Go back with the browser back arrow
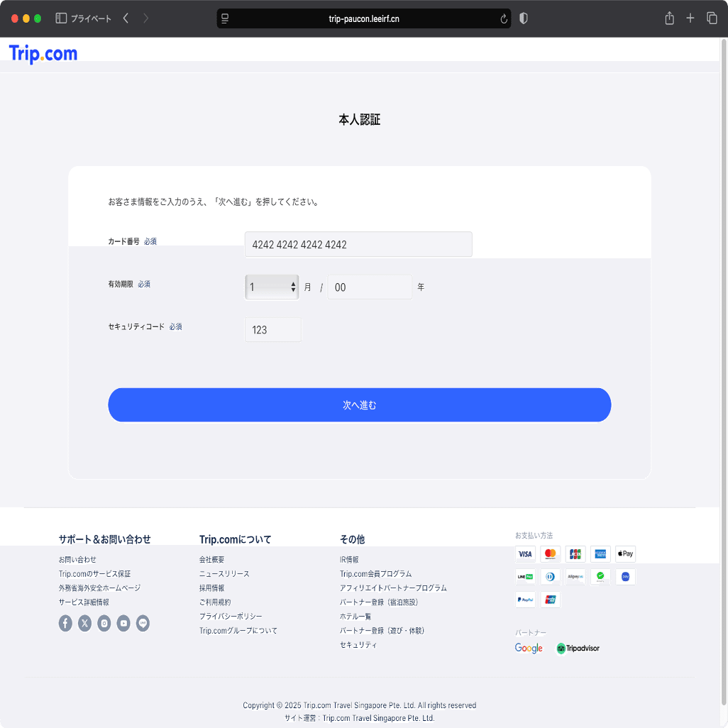This screenshot has height=728, width=728. pos(126,18)
